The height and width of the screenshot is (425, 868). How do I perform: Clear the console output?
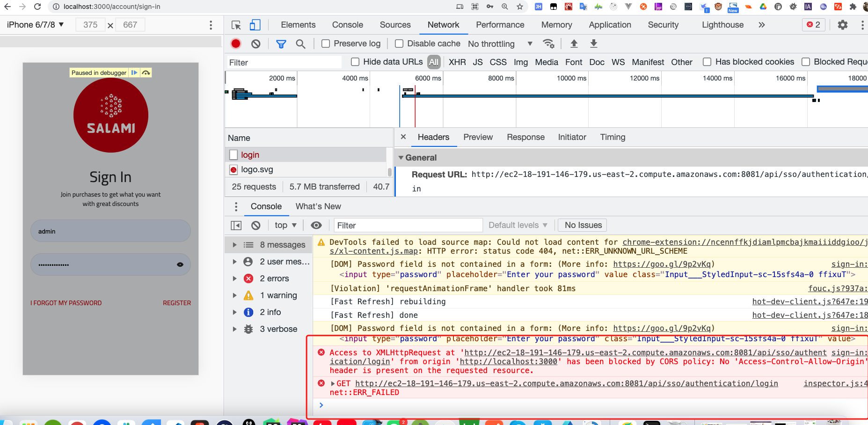255,226
